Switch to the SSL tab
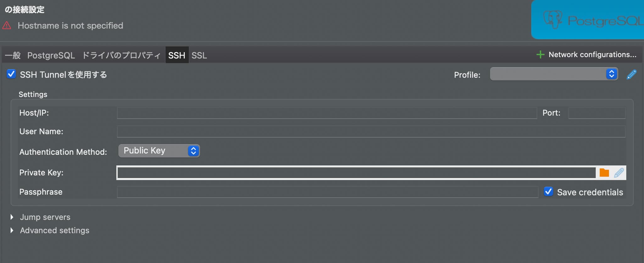The height and width of the screenshot is (263, 644). [199, 55]
